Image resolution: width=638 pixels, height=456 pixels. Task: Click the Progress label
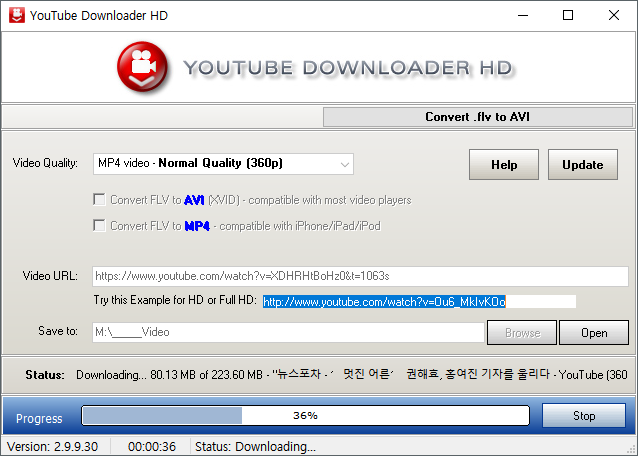coord(39,419)
